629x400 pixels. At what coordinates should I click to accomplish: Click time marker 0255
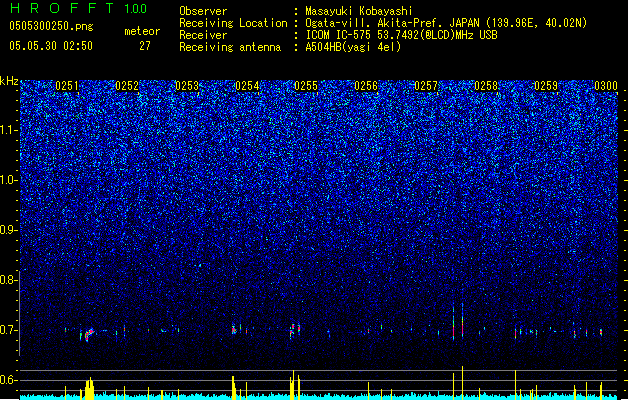306,86
